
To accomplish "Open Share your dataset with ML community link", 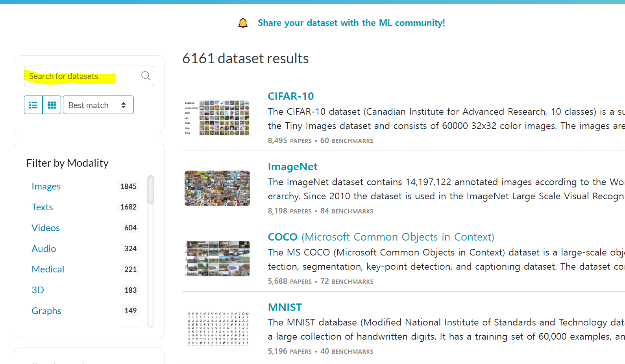I will (351, 23).
